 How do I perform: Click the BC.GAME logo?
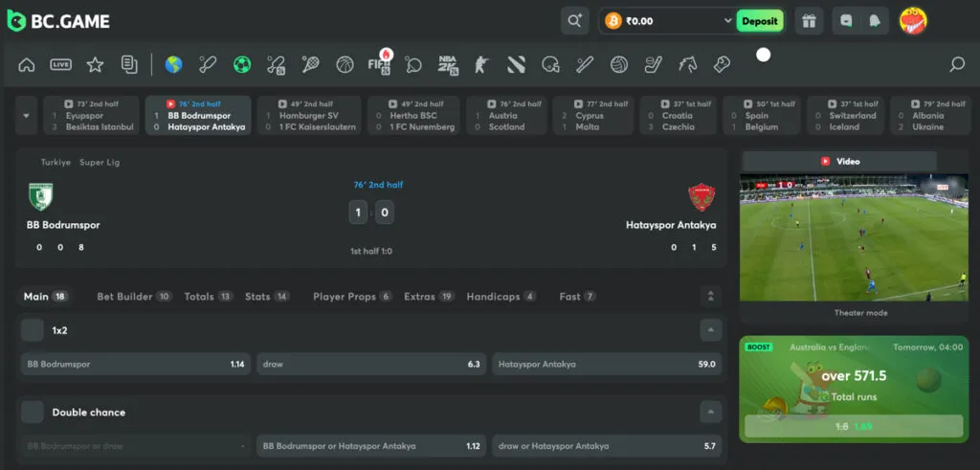click(58, 21)
